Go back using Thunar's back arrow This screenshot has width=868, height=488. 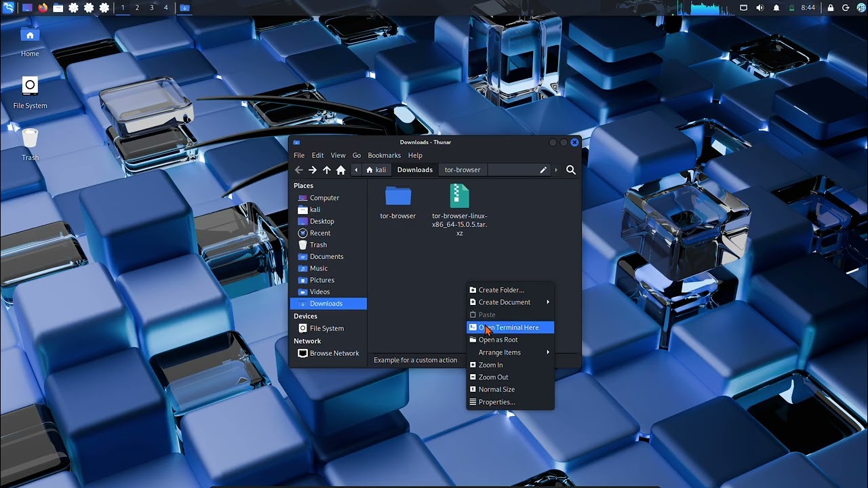tap(299, 170)
